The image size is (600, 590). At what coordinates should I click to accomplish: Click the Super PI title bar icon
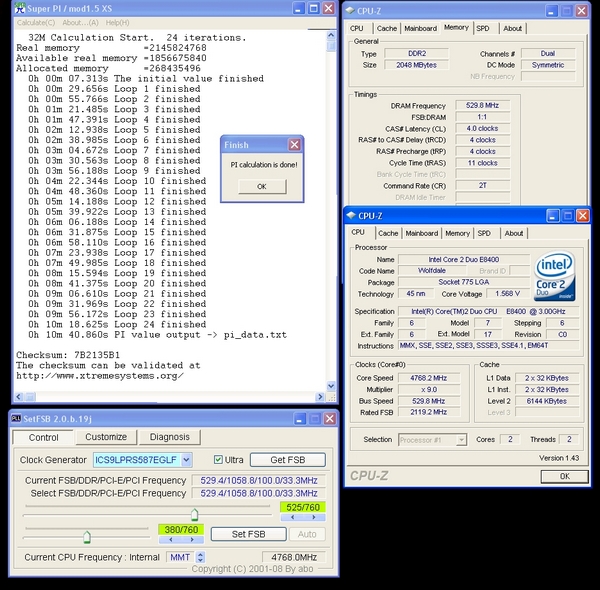click(20, 8)
